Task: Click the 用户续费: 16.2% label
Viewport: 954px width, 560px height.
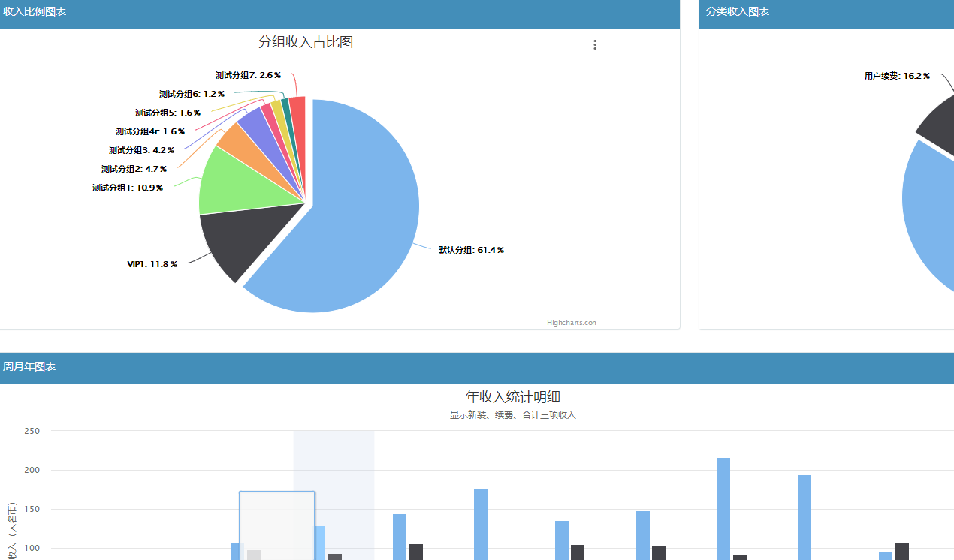Action: coord(897,76)
